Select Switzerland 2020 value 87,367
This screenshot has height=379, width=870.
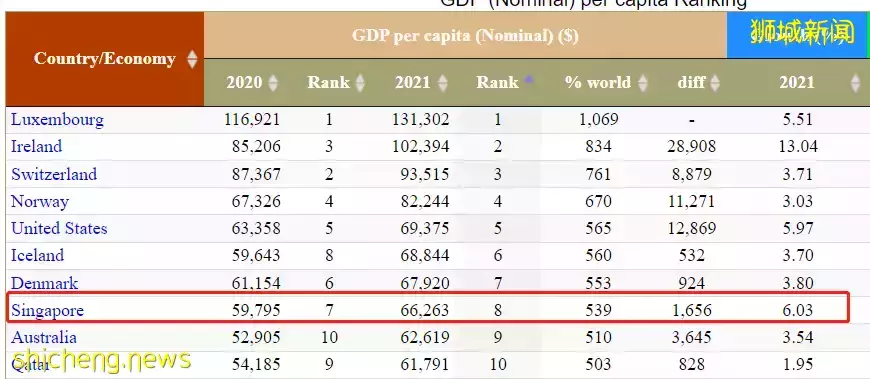tap(256, 174)
